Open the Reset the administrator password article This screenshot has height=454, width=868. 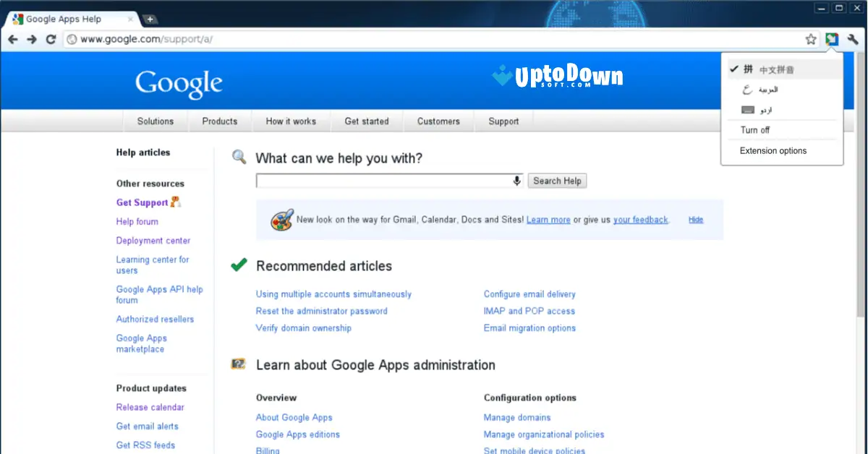[320, 311]
